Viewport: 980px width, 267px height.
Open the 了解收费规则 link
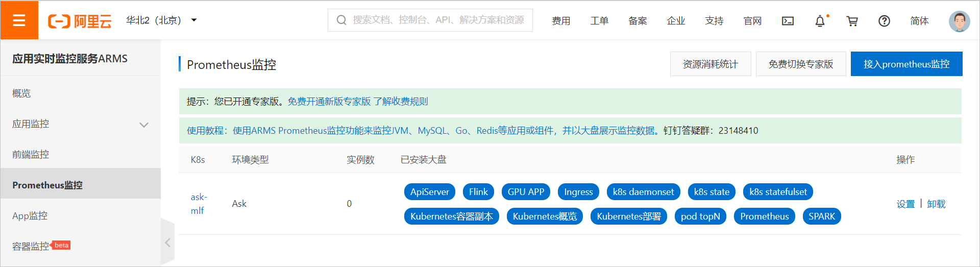pyautogui.click(x=401, y=102)
